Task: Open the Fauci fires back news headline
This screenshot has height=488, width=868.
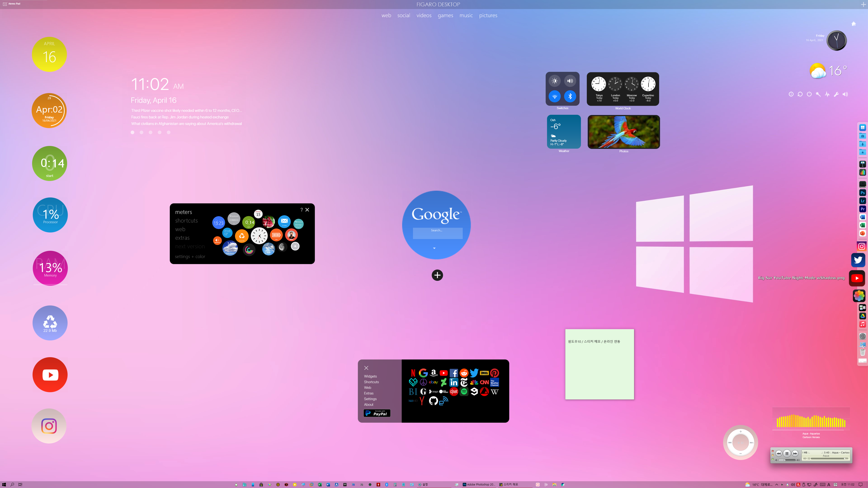Action: point(180,117)
